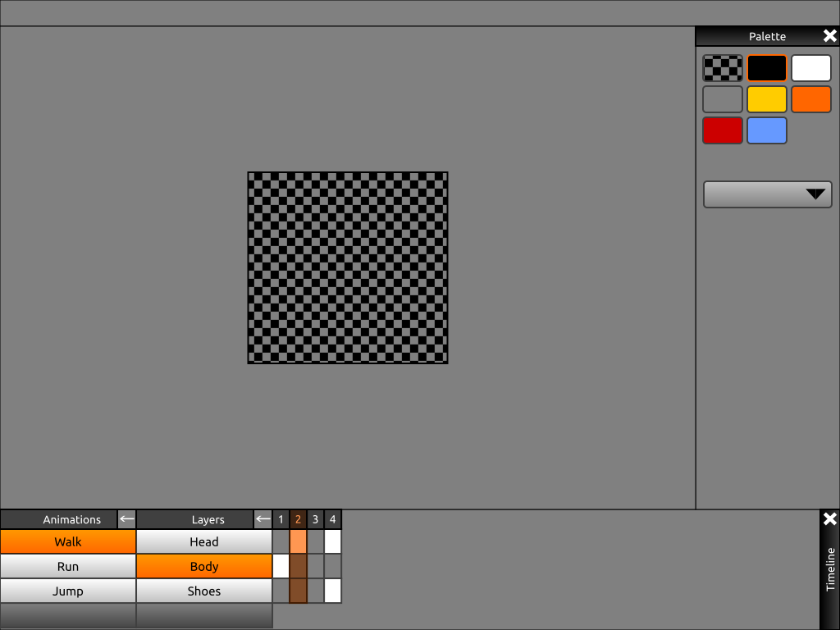The height and width of the screenshot is (630, 840).
Task: Select the Body layer
Action: [x=204, y=566]
